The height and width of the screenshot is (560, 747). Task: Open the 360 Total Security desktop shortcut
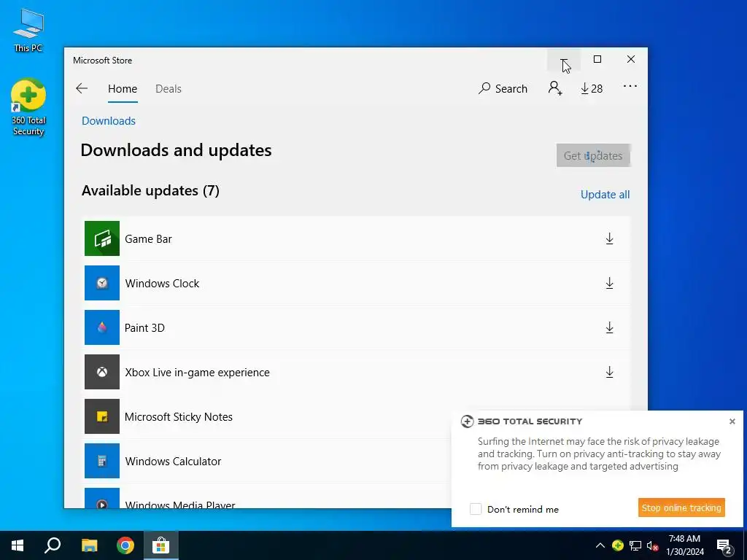tap(28, 108)
